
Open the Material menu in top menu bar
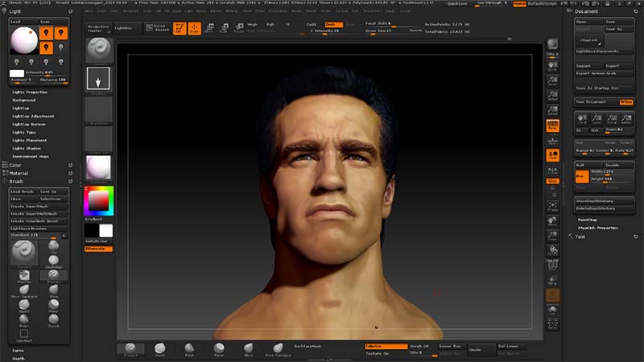[x=231, y=11]
